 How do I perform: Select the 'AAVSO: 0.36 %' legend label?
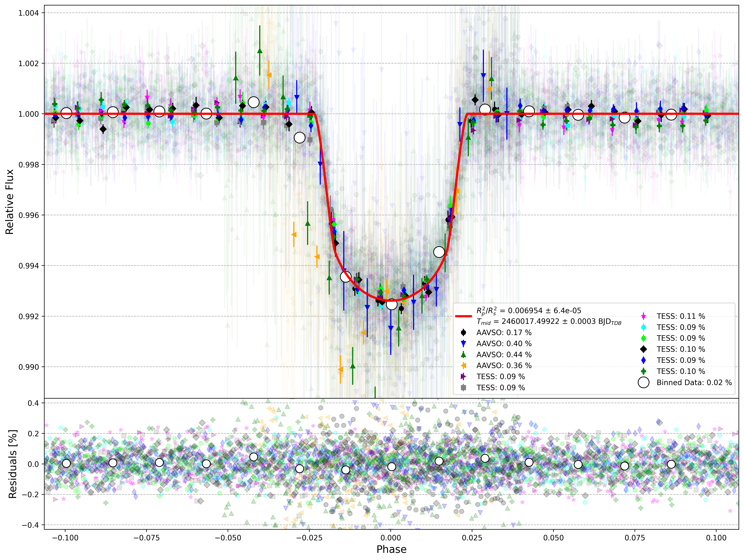(504, 365)
